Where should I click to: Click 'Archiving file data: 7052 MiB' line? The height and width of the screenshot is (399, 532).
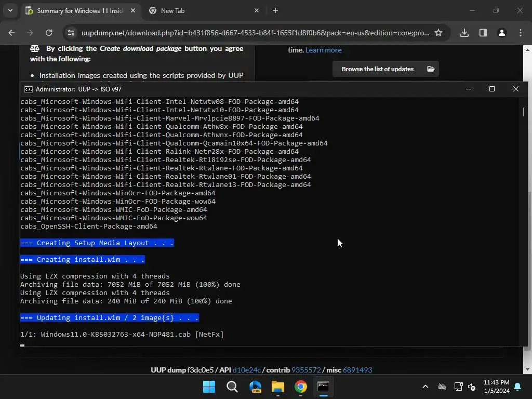point(130,284)
